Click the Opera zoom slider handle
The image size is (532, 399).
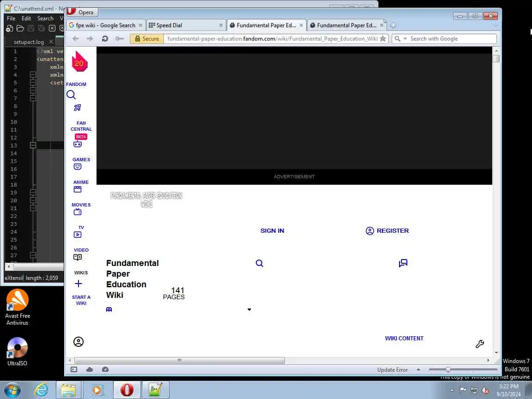coord(448,369)
